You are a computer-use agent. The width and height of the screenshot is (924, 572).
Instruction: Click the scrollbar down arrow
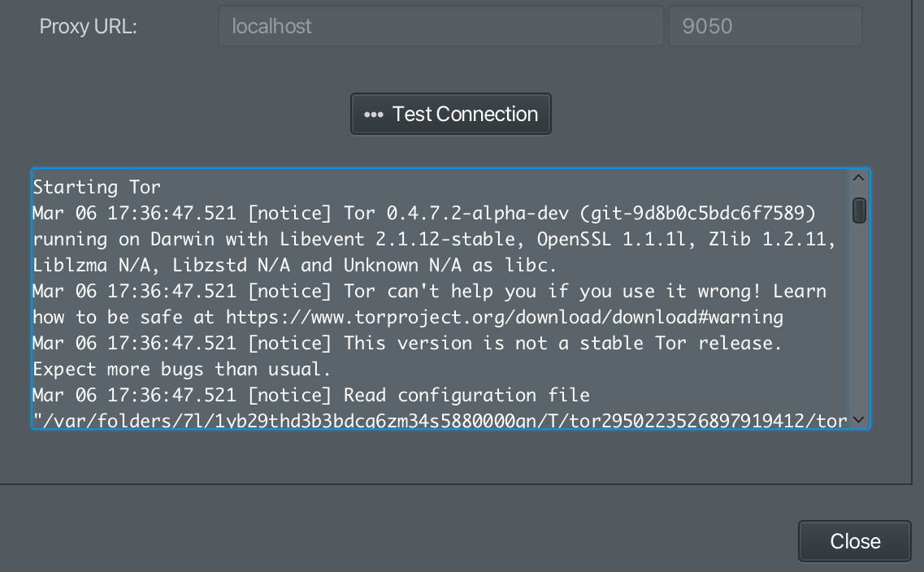(x=857, y=419)
